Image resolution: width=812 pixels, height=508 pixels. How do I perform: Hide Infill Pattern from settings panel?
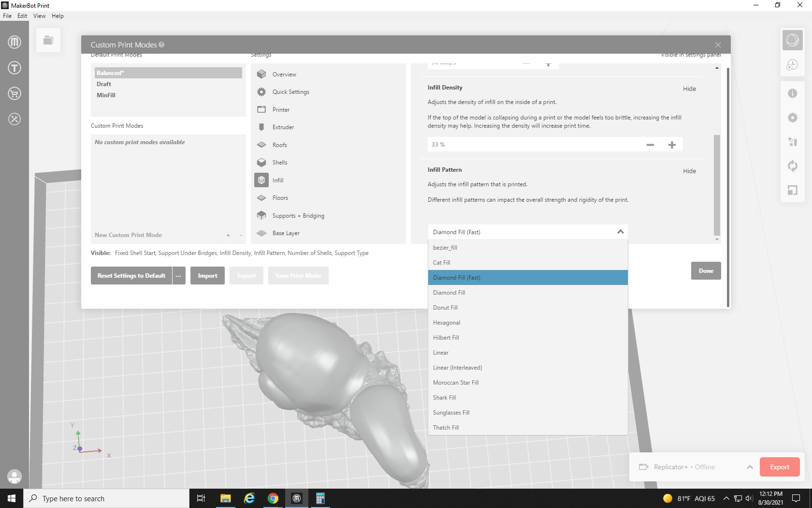coord(689,171)
